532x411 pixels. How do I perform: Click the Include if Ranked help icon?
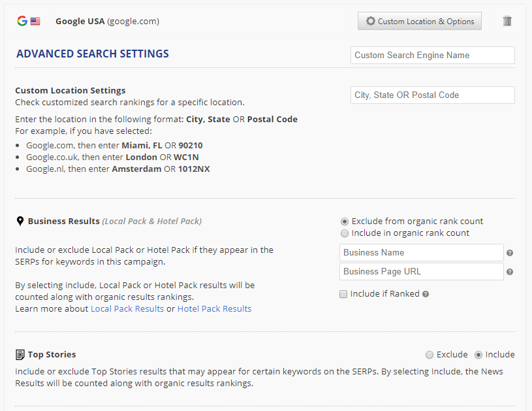[426, 294]
